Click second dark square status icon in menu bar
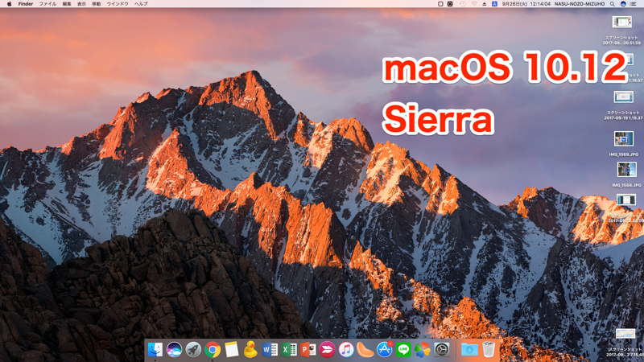644x362 pixels. pyautogui.click(x=450, y=4)
